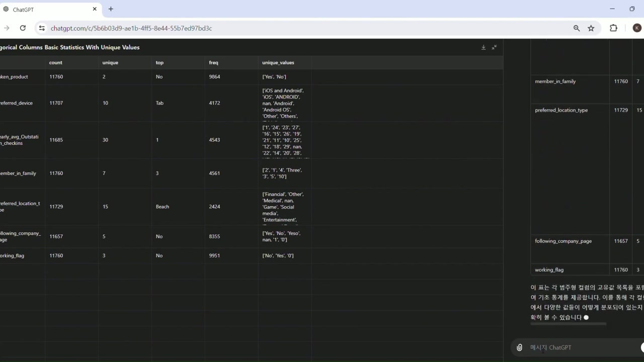The image size is (644, 362).
Task: Click the address bar URL
Action: 131,28
